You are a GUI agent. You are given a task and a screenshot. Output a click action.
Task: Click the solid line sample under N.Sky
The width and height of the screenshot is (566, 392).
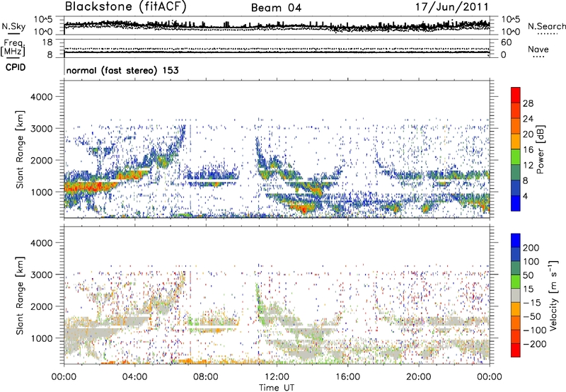[13, 34]
